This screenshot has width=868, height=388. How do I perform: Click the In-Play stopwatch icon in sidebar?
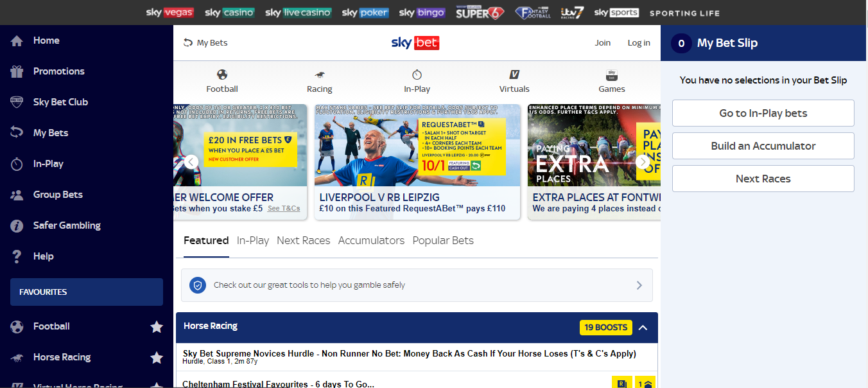(17, 164)
